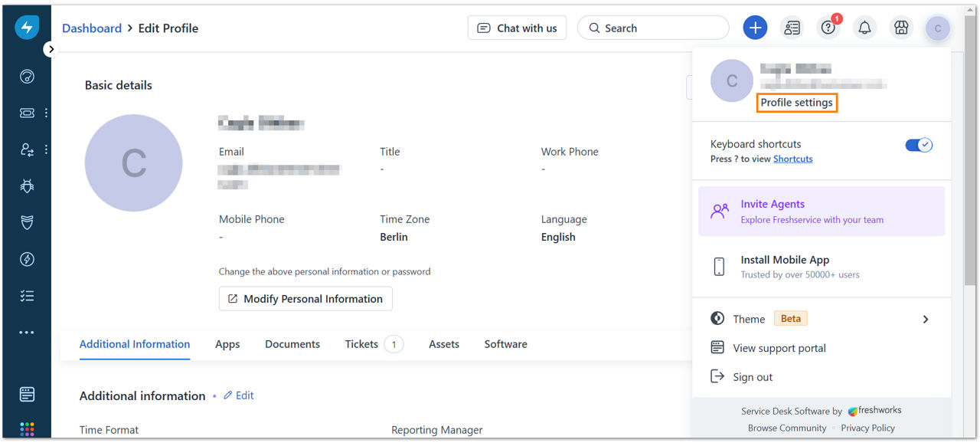Open the bug Problems icon in sidebar
Viewport: 980px width, 443px height.
point(27,186)
